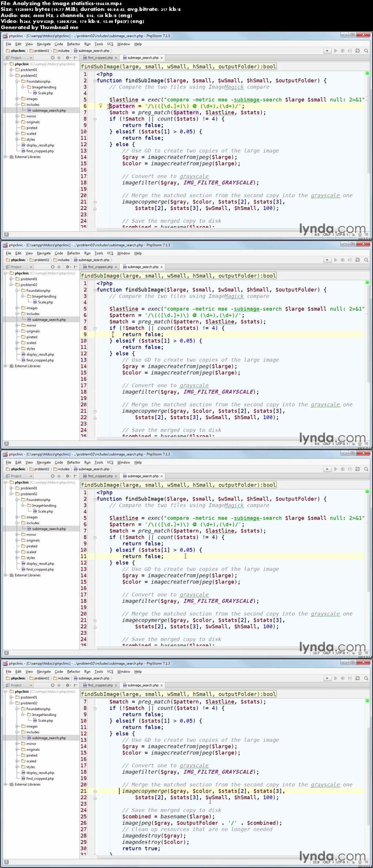Toggle tool window bars button in second frame status bar
This screenshot has height=868, width=373.
[6, 444]
